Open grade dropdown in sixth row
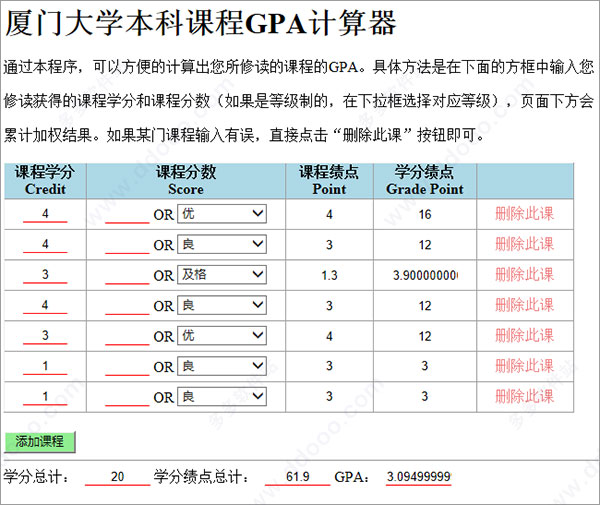600x505 pixels. tap(222, 366)
